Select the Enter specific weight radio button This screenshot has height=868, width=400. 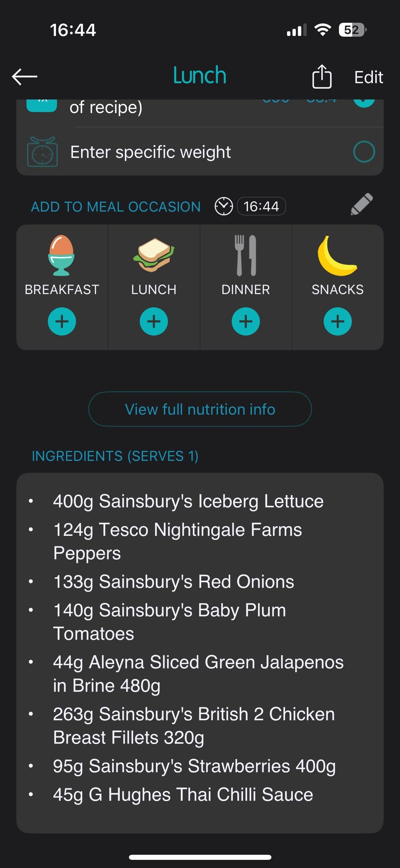click(364, 152)
